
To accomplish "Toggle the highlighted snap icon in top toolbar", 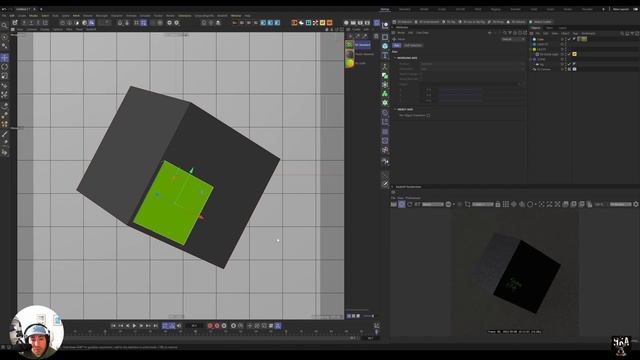I will (143, 23).
